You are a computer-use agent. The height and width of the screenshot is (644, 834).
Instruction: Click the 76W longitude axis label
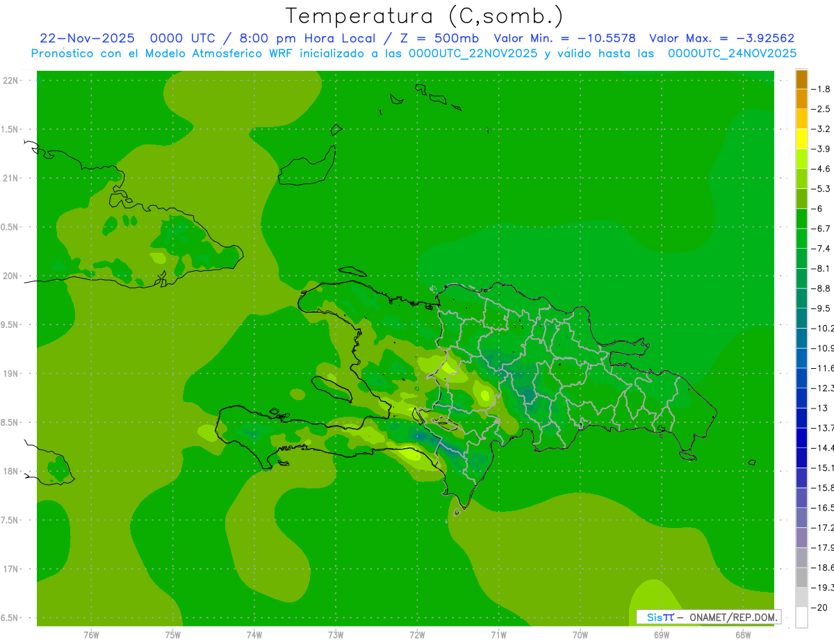click(91, 635)
